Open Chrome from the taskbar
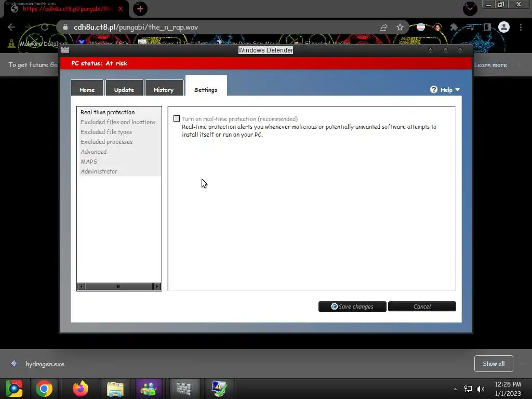Screen dimensions: 532x399 (44, 389)
